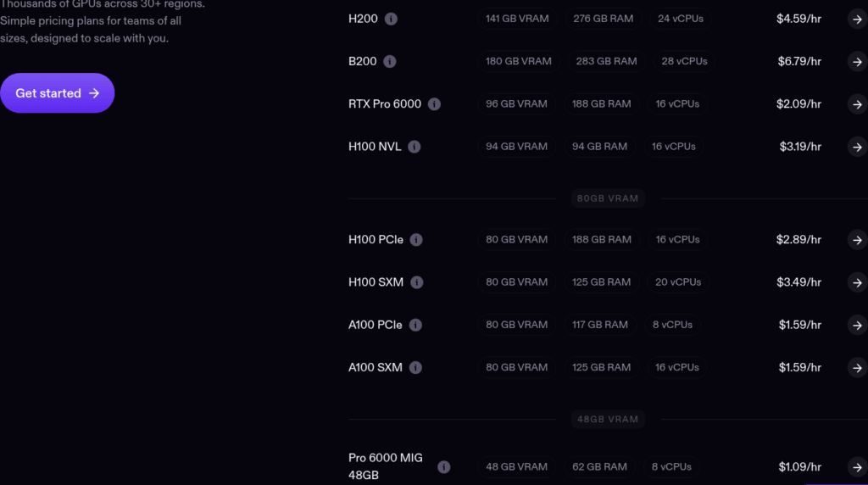This screenshot has height=485, width=868.
Task: Click the H200 GPU name
Action: click(x=363, y=19)
